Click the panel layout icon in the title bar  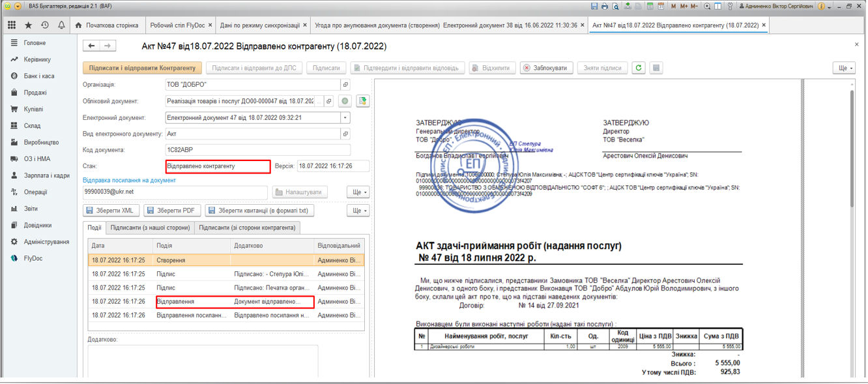(x=717, y=7)
